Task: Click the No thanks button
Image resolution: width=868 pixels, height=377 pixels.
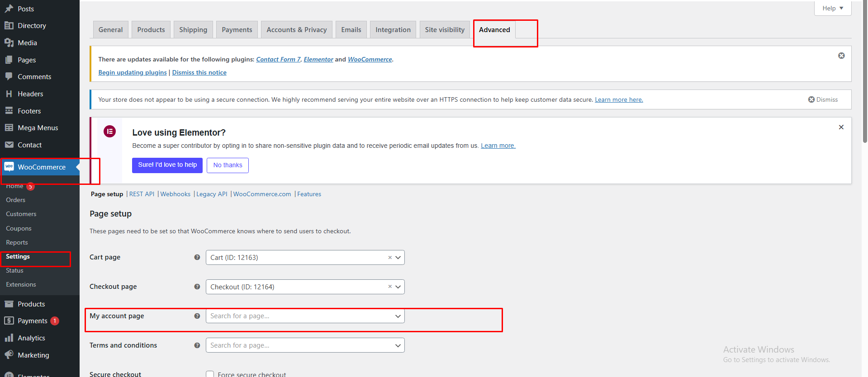Action: click(228, 165)
